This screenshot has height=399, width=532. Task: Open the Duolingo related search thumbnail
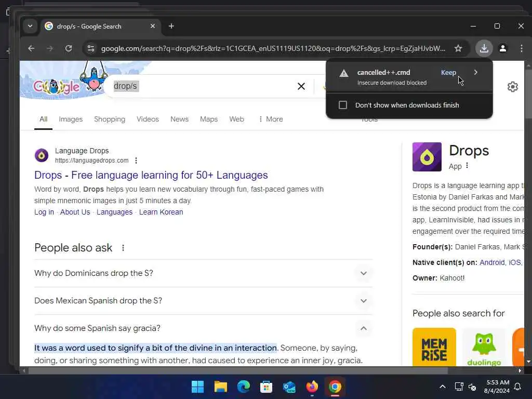pyautogui.click(x=484, y=347)
